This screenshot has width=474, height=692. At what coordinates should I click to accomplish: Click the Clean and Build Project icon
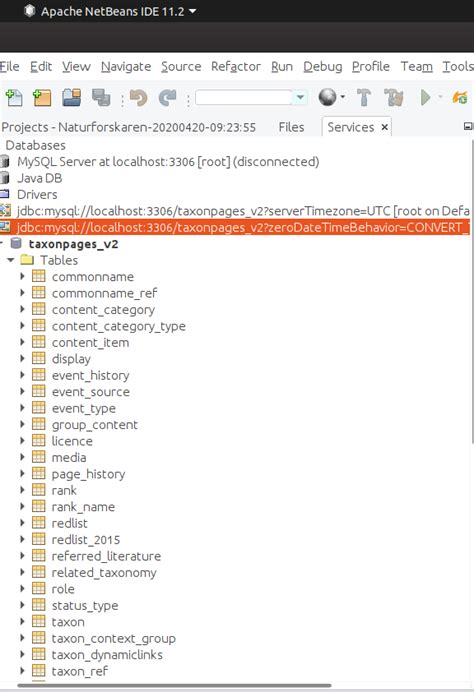pos(394,98)
